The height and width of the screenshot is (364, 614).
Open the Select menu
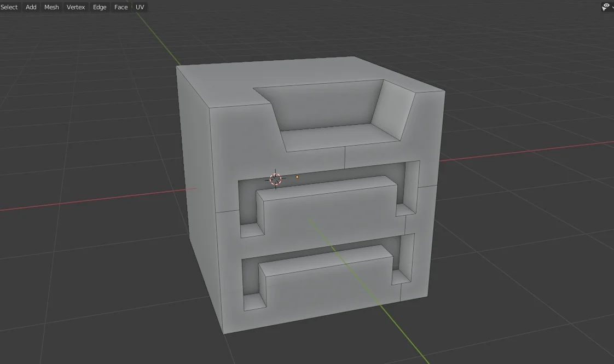(x=9, y=7)
